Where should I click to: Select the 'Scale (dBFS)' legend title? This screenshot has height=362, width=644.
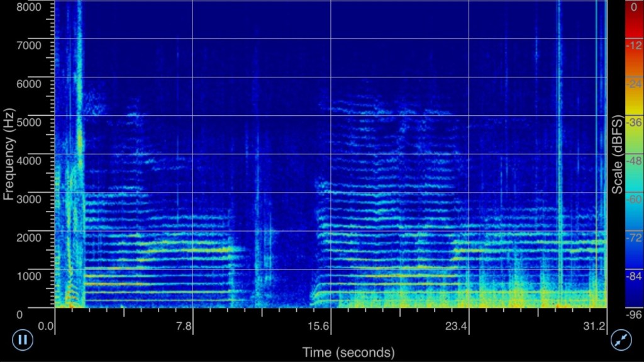(x=618, y=154)
